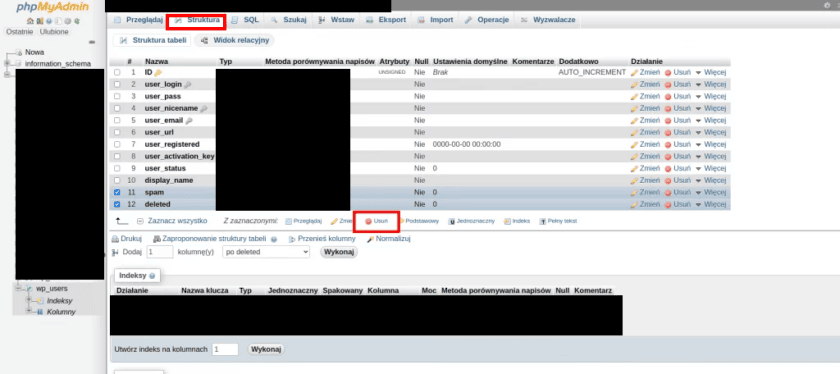Open navigation panel settings gear icon

[x=68, y=21]
